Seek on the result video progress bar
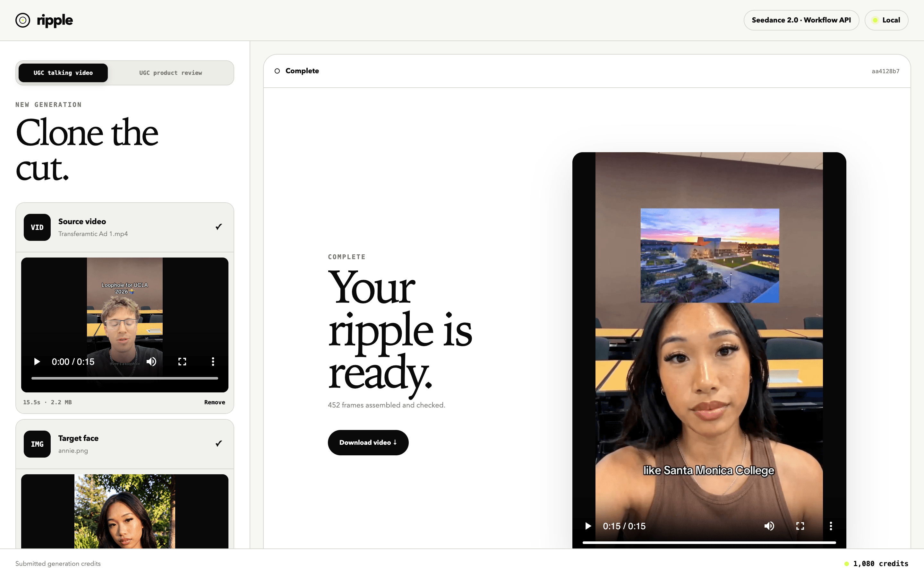This screenshot has height=578, width=924. pos(709,542)
